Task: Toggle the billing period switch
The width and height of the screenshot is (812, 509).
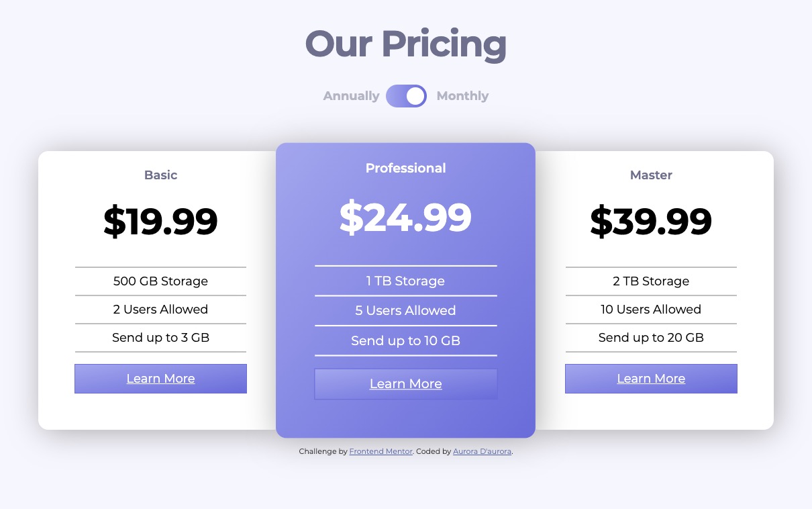Action: point(405,96)
